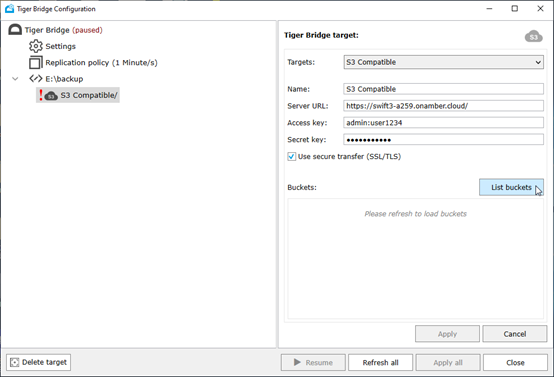
Task: Click the Server URL field
Action: pyautogui.click(x=443, y=106)
